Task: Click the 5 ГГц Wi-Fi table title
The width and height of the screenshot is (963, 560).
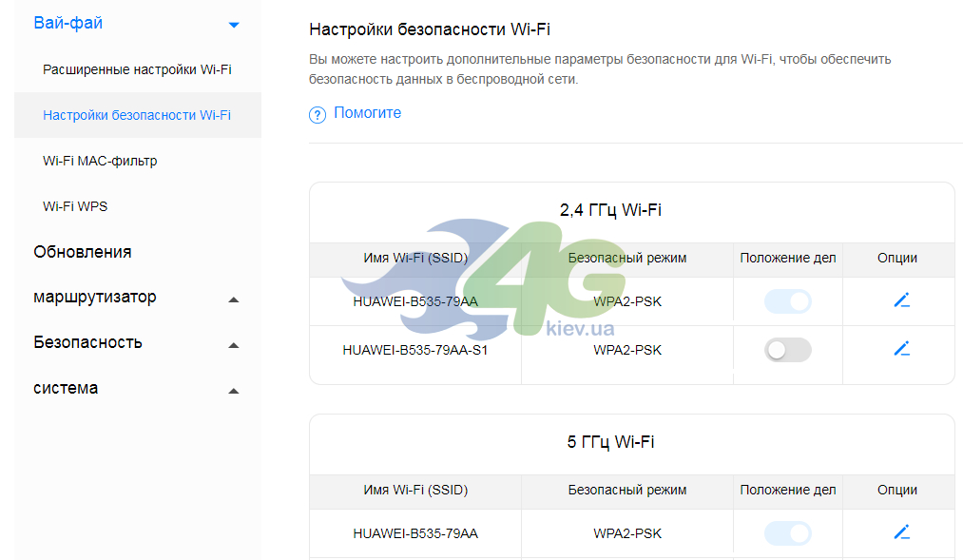Action: pos(610,442)
